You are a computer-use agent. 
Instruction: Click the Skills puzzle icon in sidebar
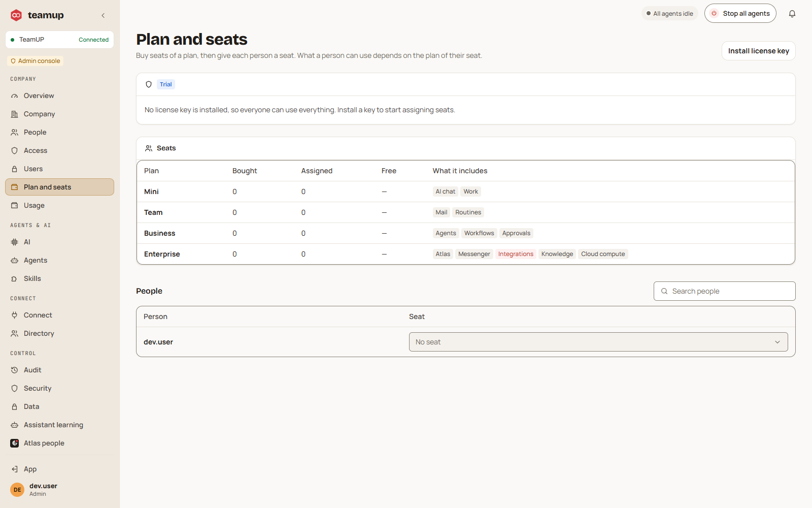tap(15, 279)
